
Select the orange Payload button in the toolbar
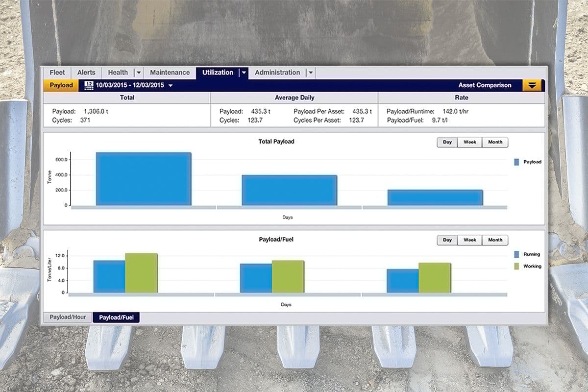coord(61,85)
